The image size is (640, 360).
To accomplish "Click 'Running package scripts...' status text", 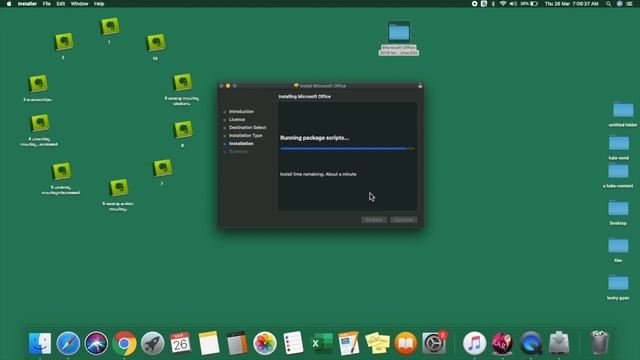I will (x=314, y=138).
